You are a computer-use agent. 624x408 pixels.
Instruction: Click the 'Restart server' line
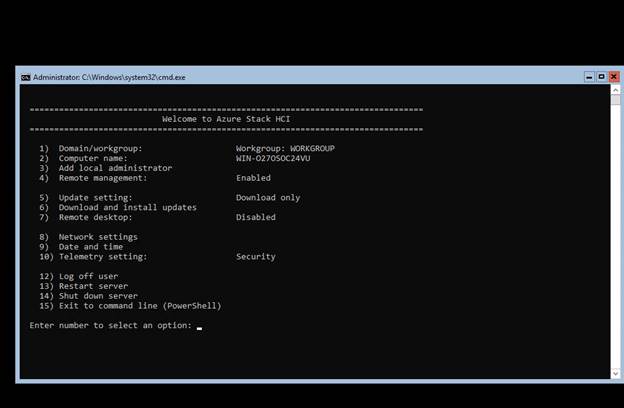(84, 286)
